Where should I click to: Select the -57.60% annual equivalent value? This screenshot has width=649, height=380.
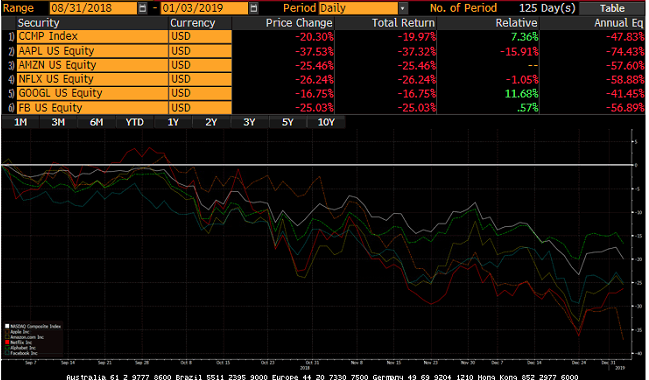[625, 65]
